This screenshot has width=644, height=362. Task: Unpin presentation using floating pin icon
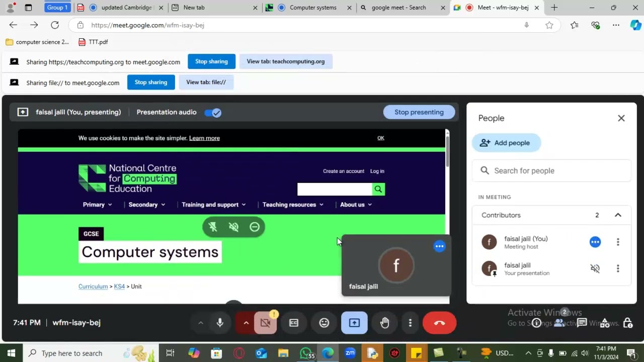213,227
